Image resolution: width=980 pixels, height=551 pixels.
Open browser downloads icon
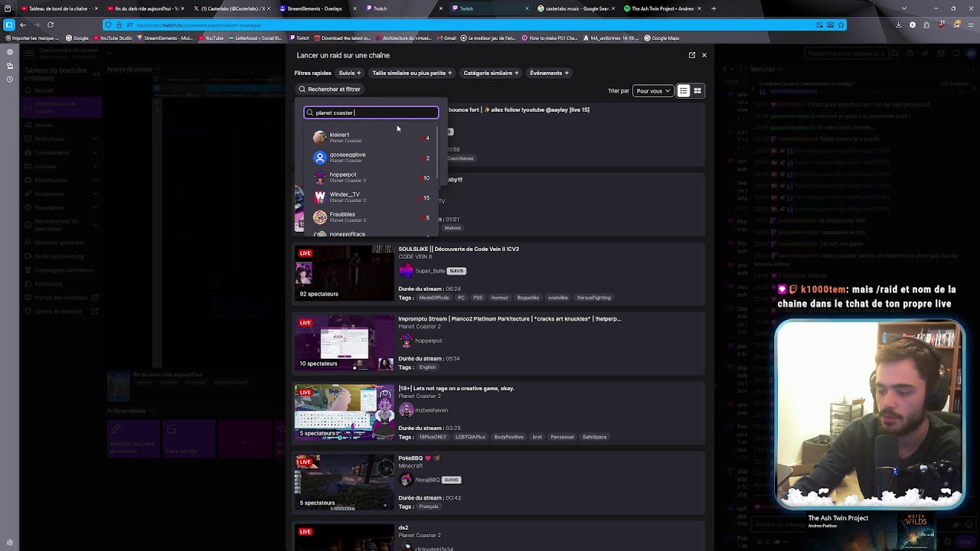899,24
